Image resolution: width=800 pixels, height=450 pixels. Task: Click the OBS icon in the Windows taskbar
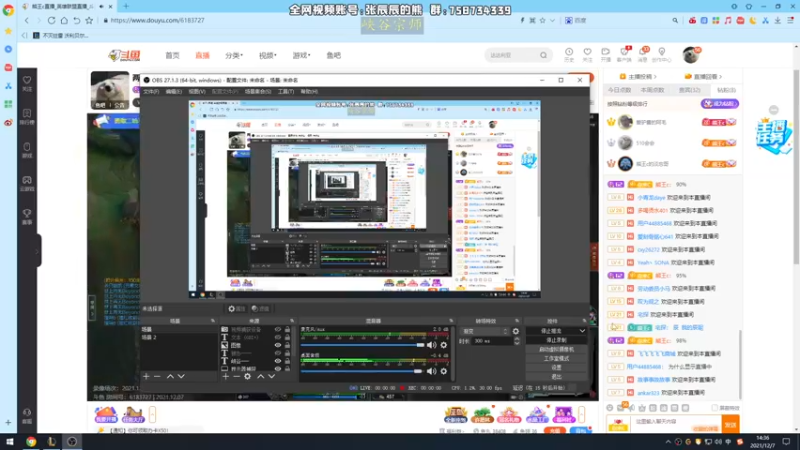(72, 442)
